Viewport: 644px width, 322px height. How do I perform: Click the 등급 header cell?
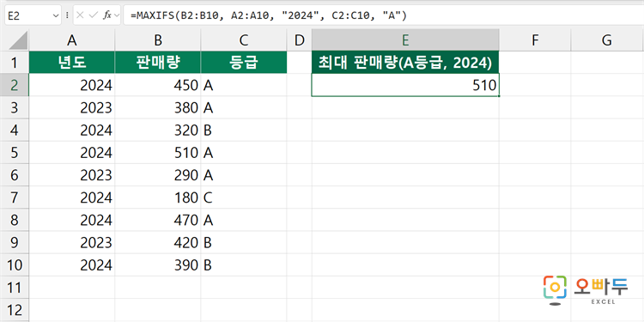(244, 63)
